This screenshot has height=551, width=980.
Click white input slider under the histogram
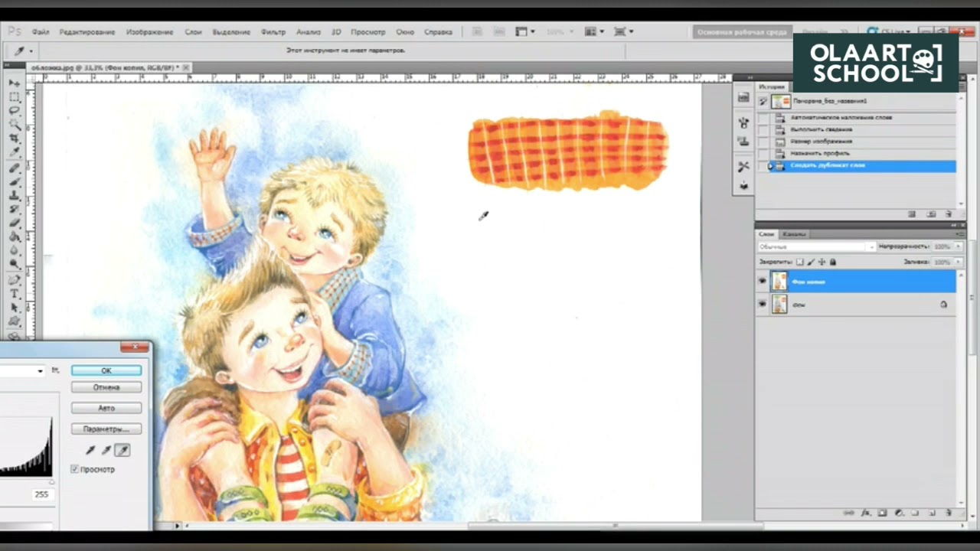point(52,482)
